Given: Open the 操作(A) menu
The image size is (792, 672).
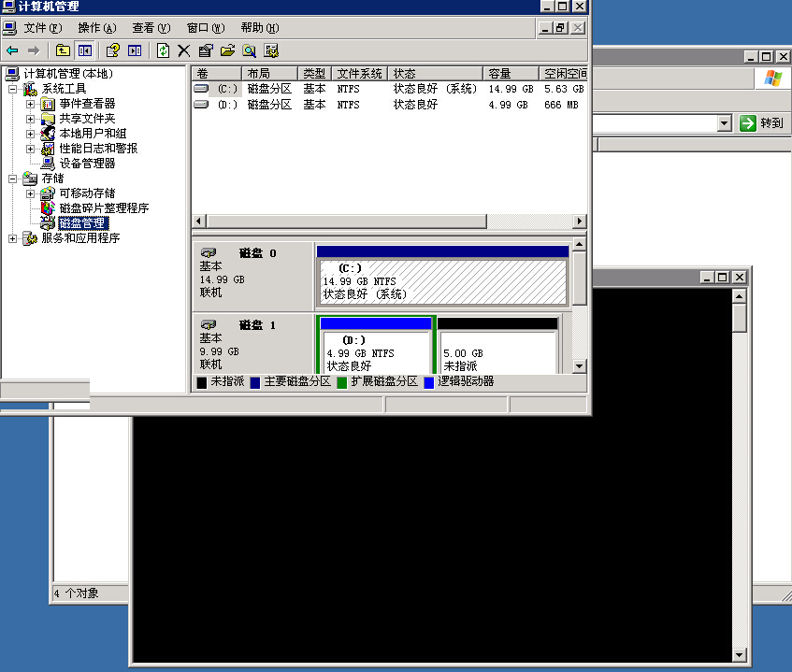Looking at the screenshot, I should [x=97, y=28].
